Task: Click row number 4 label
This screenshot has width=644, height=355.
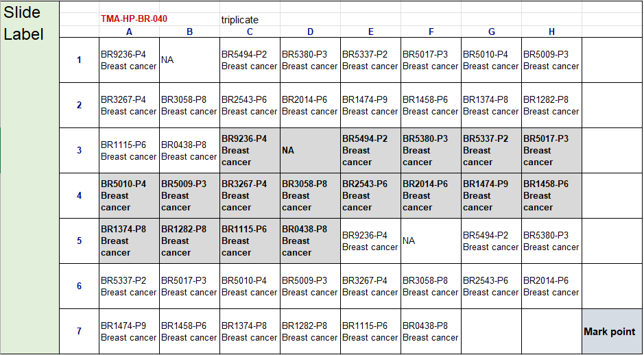Action: click(x=79, y=195)
